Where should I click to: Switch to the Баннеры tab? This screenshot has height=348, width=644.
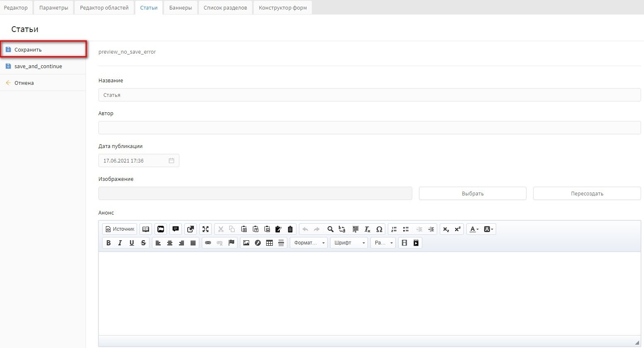pos(181,7)
